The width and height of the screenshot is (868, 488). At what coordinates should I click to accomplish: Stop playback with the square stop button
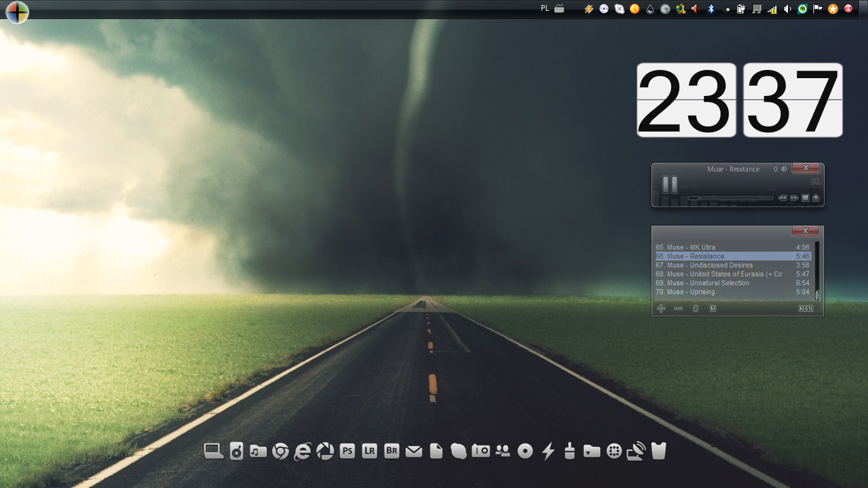805,198
